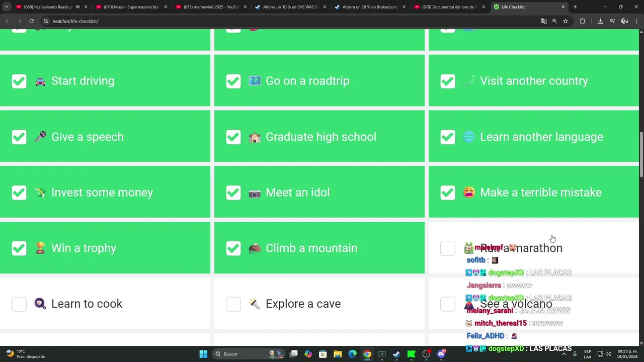This screenshot has height=362, width=644.
Task: Click the frying pan emoji on Learn to cook
Action: [40, 304]
